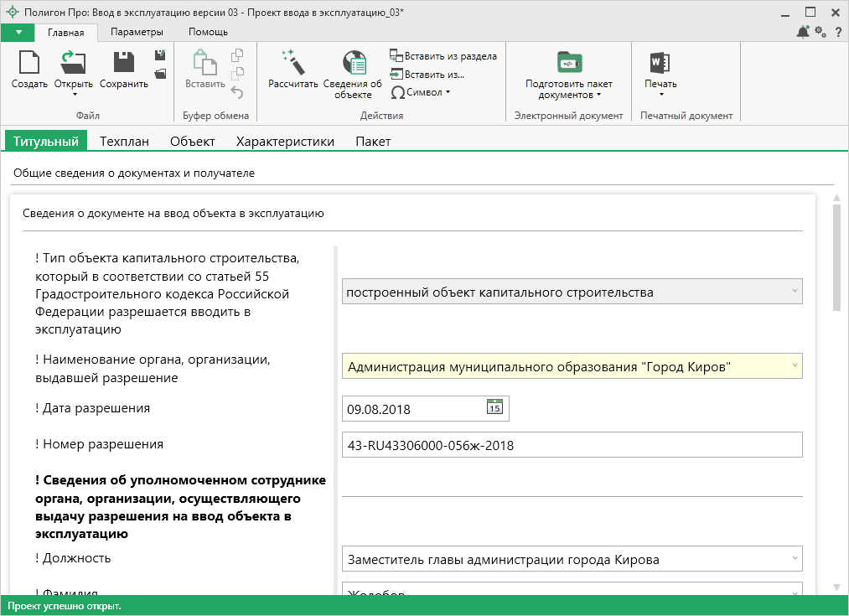Click the help question mark icon
This screenshot has height=616, width=849.
[x=838, y=32]
